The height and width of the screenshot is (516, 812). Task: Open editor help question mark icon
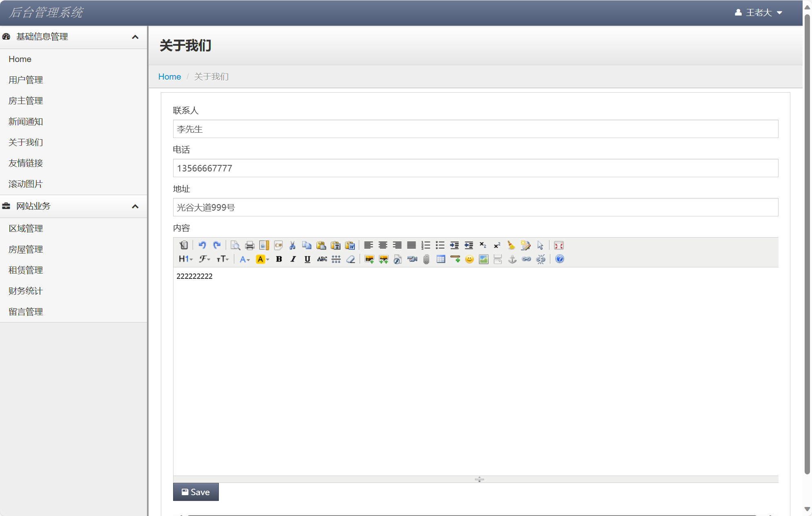(x=559, y=259)
